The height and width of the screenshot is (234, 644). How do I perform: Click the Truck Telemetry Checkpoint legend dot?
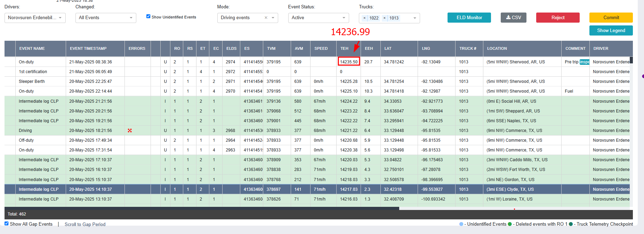[571, 224]
